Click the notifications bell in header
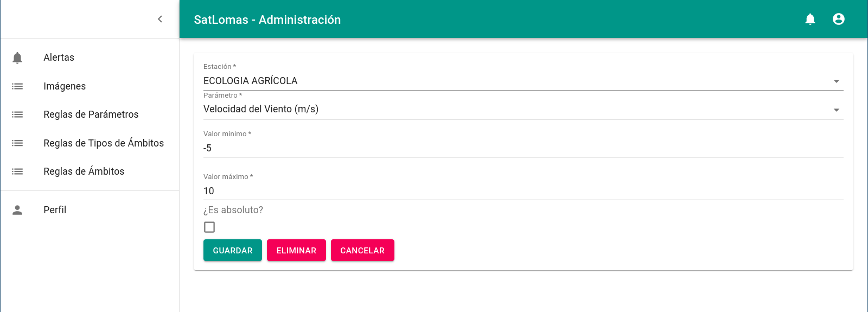868x312 pixels. point(810,20)
